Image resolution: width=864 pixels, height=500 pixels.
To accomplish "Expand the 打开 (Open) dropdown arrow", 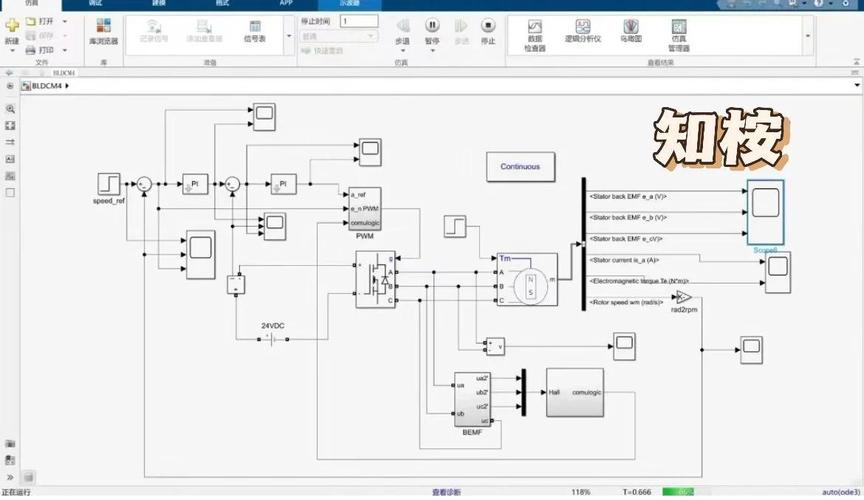I will pyautogui.click(x=66, y=21).
